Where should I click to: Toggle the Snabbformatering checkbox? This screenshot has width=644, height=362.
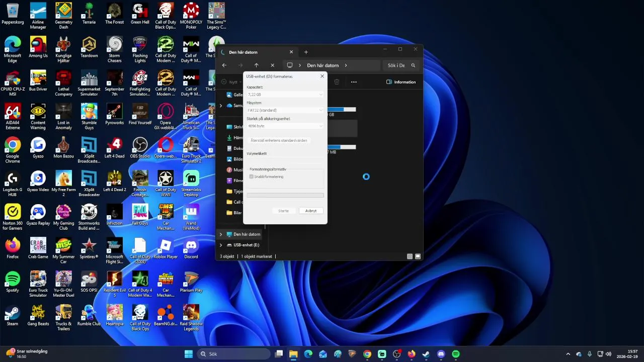[252, 177]
